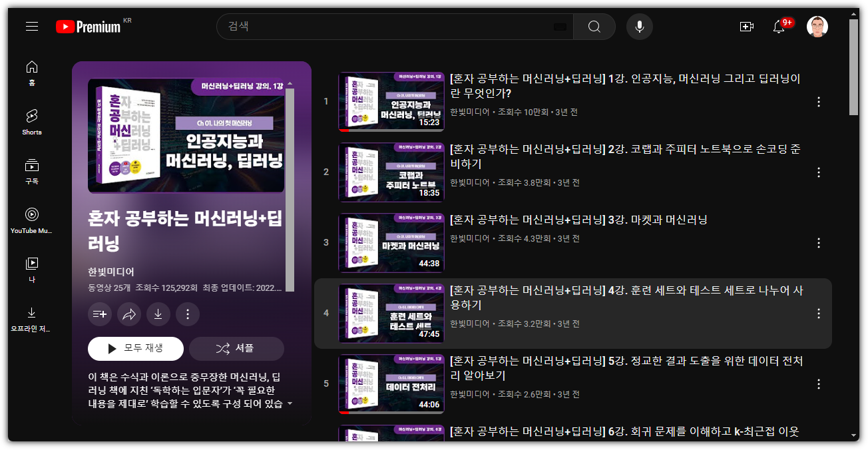This screenshot has height=450, width=868.
Task: Click 한빛미디어 channel under video 1강
Action: tap(469, 112)
